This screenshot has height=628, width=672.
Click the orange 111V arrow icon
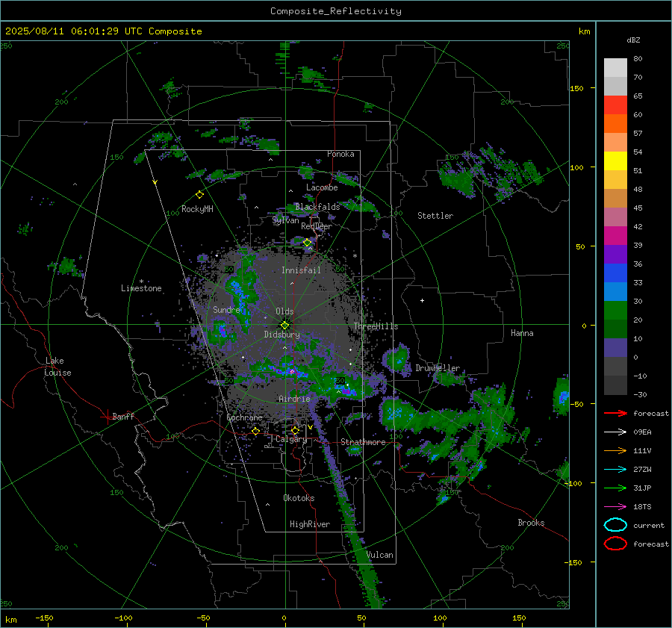615,450
